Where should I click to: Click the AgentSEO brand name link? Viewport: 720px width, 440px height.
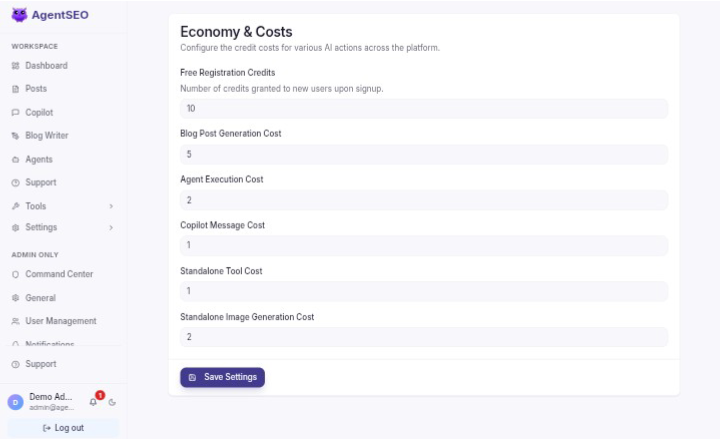point(60,15)
